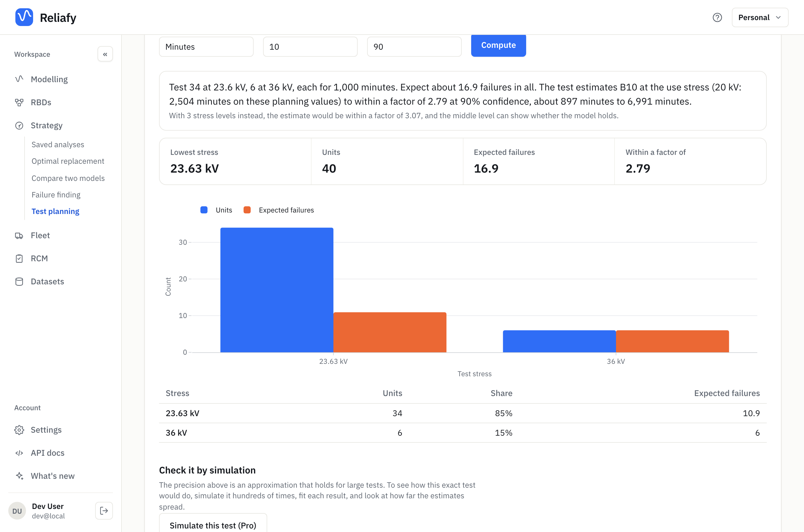Click the 23.63 kV cell in the Stress column
Image resolution: width=804 pixels, height=532 pixels.
(182, 413)
